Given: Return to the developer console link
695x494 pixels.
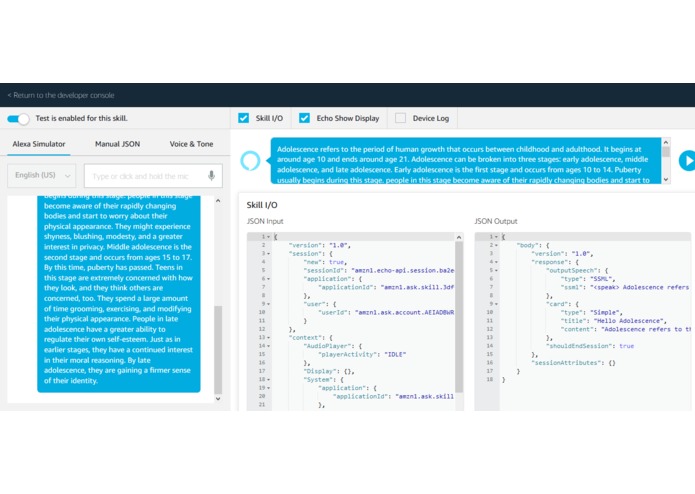Looking at the screenshot, I should pyautogui.click(x=61, y=95).
